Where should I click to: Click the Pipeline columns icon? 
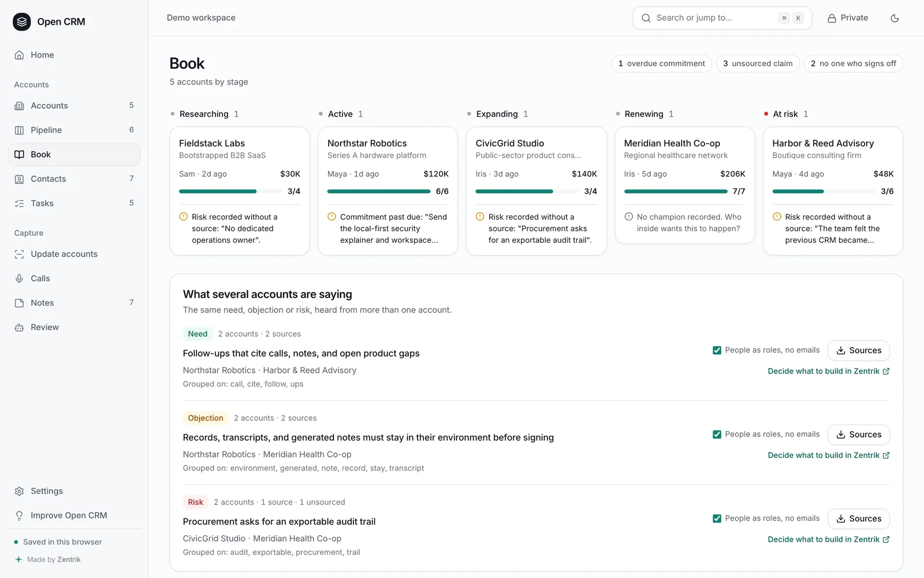click(19, 130)
